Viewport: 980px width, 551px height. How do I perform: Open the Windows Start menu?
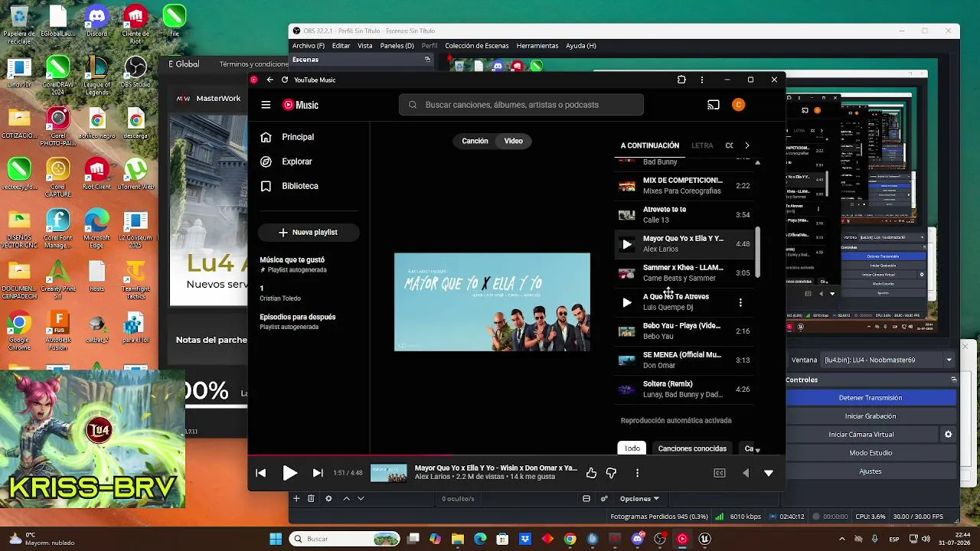(276, 539)
